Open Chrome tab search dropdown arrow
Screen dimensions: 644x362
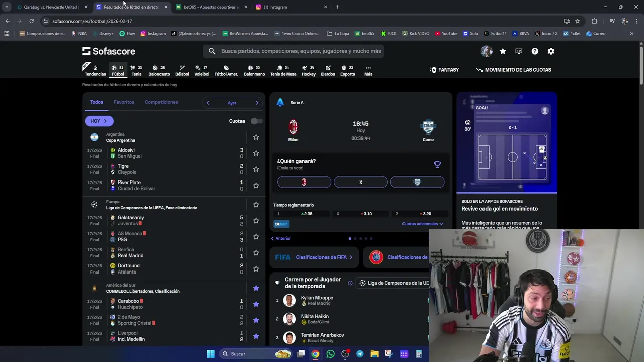7,7
